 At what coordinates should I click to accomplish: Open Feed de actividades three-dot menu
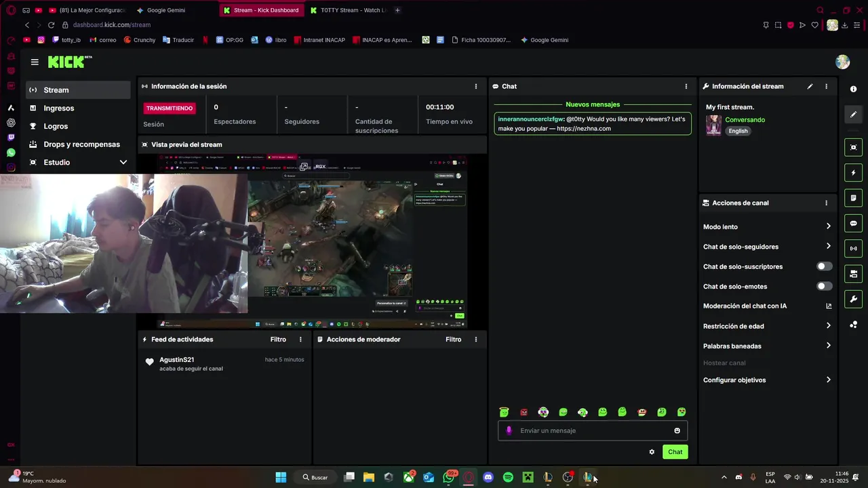(x=300, y=339)
